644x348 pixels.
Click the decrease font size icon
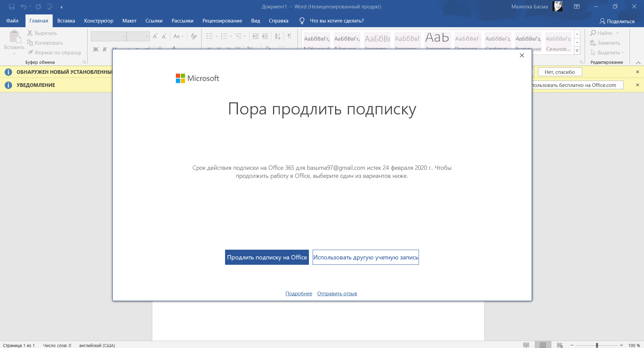(x=164, y=36)
